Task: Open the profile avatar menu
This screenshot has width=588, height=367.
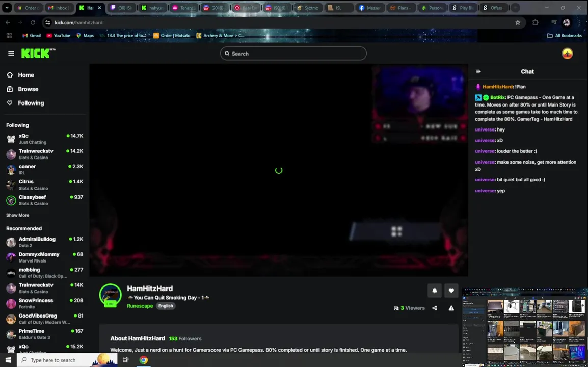Action: coord(567,54)
